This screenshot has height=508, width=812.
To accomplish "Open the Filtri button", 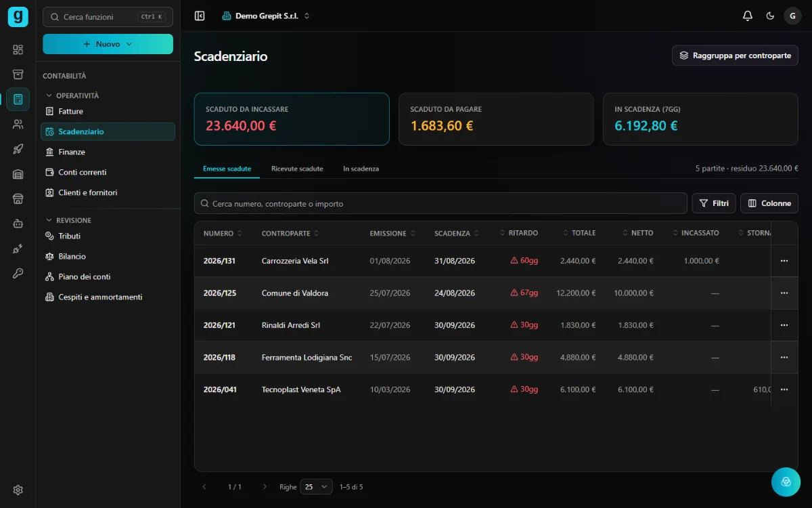I will 714,203.
